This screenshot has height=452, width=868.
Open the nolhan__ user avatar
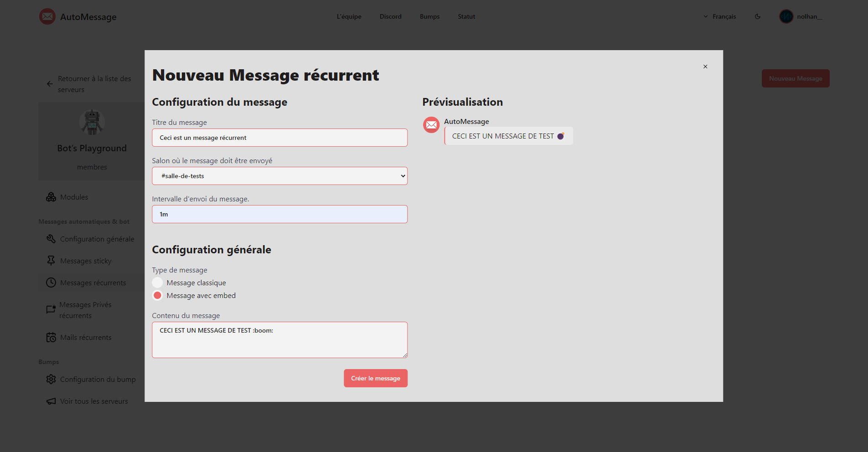coord(786,16)
